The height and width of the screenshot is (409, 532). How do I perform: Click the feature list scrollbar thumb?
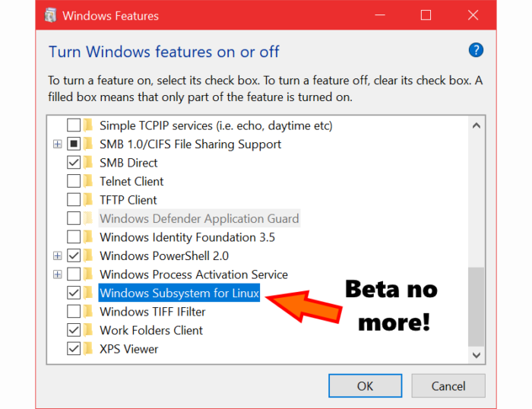(x=477, y=307)
